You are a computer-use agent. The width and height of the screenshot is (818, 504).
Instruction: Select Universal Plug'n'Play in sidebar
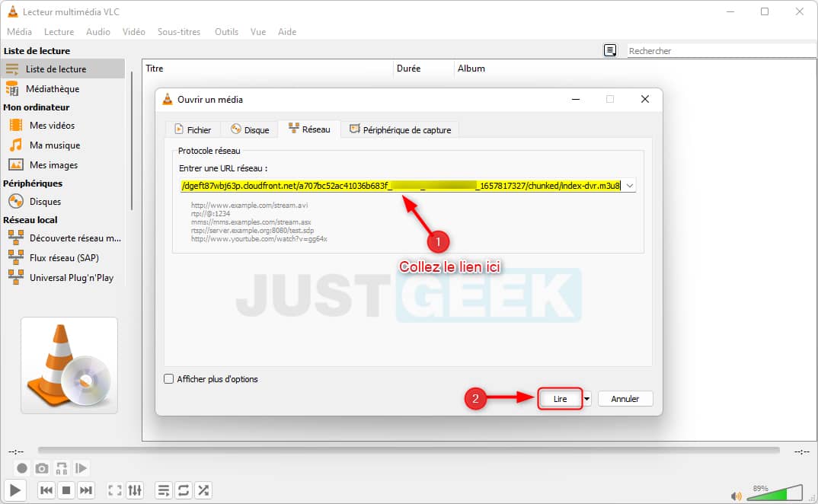(62, 278)
